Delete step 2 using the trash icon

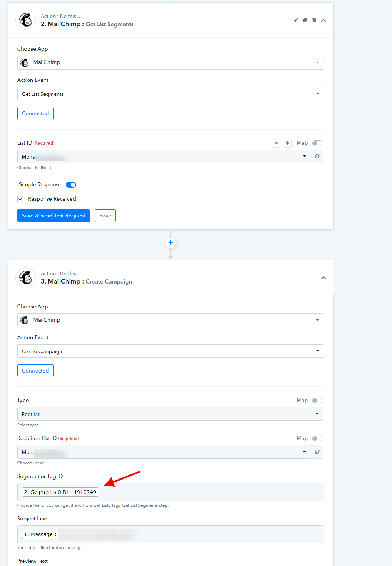(x=314, y=20)
